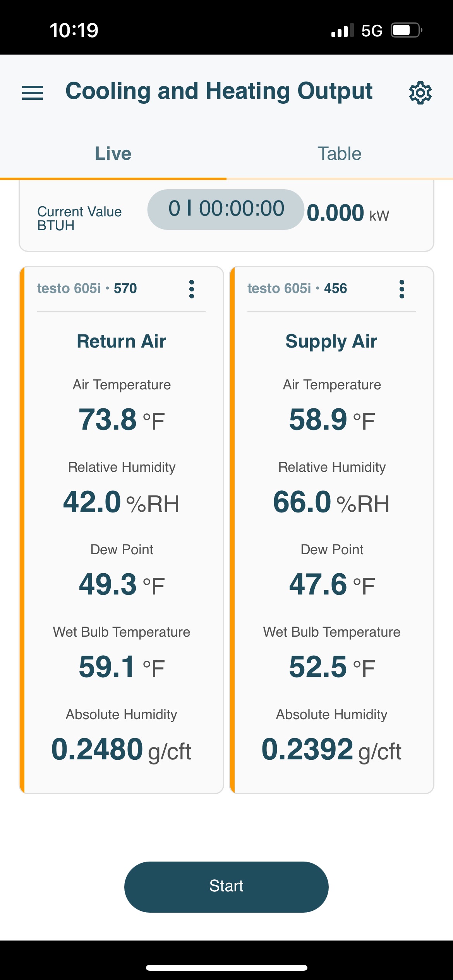Tap the Return Air heading

pyautogui.click(x=122, y=341)
